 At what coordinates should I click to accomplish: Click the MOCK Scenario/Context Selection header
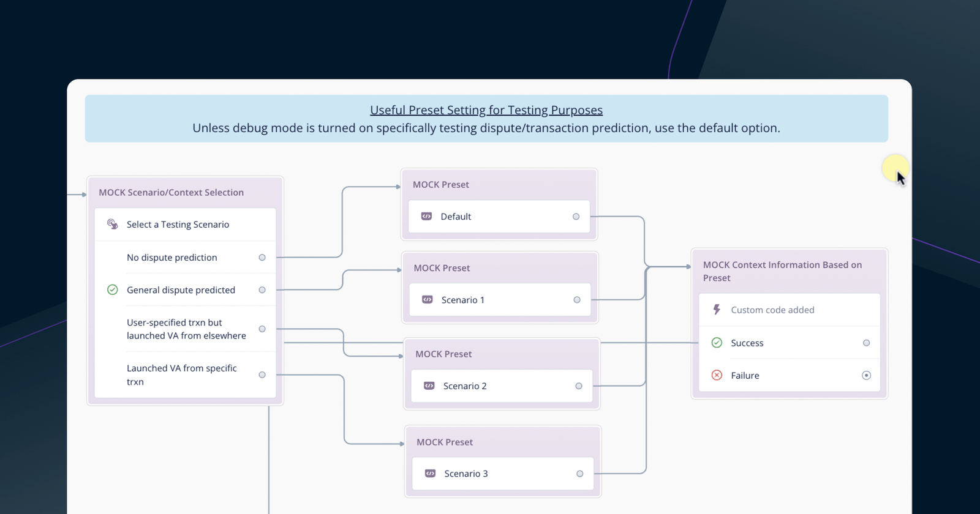pos(171,192)
